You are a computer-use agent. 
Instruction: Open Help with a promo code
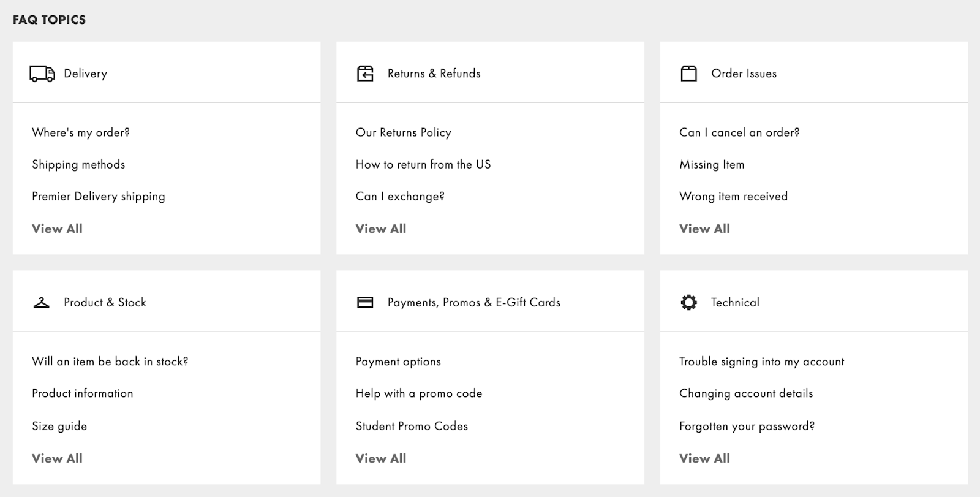point(419,393)
